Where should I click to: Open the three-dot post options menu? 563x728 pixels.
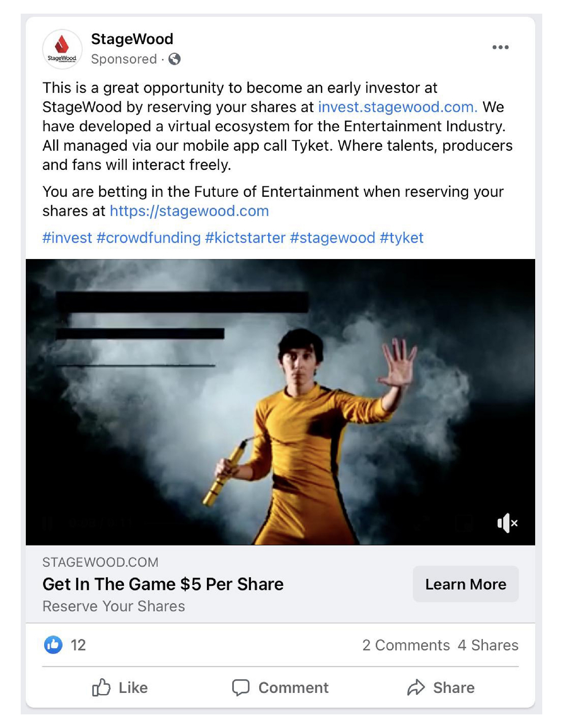tap(500, 47)
